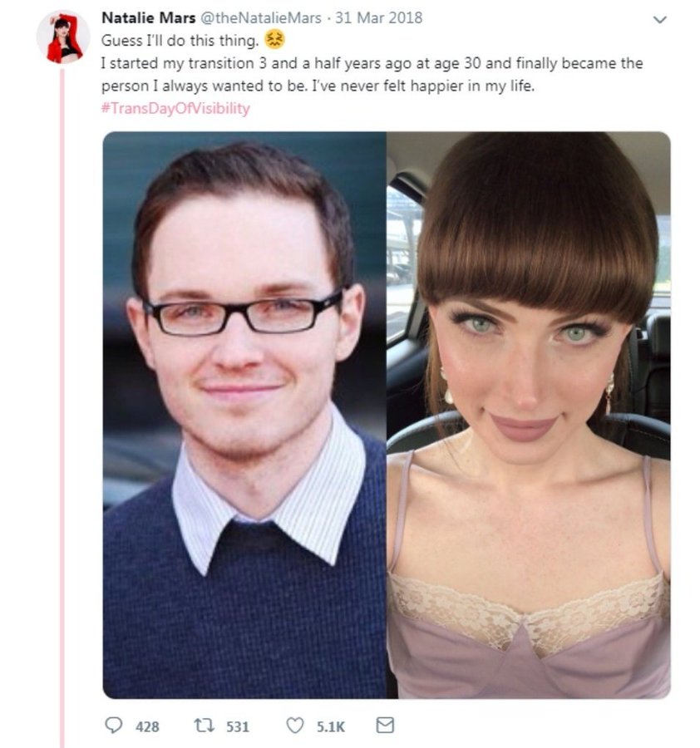Like the tweet with the heart icon
The width and height of the screenshot is (700, 748).
[x=295, y=725]
